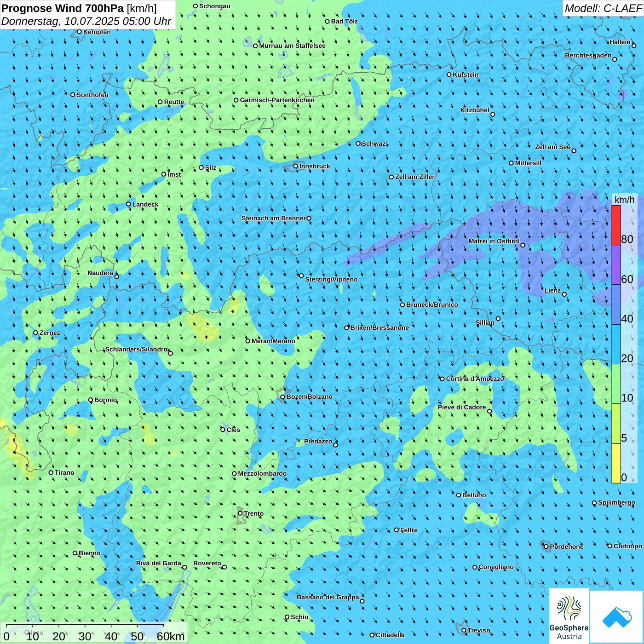This screenshot has height=644, width=644.
Task: Click the Schlanders/Silandro label
Action: pyautogui.click(x=136, y=349)
